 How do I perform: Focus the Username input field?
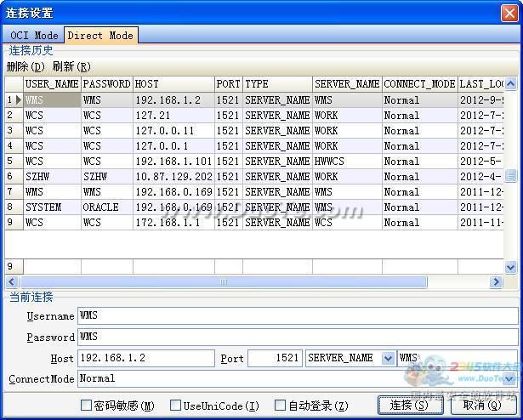point(298,315)
